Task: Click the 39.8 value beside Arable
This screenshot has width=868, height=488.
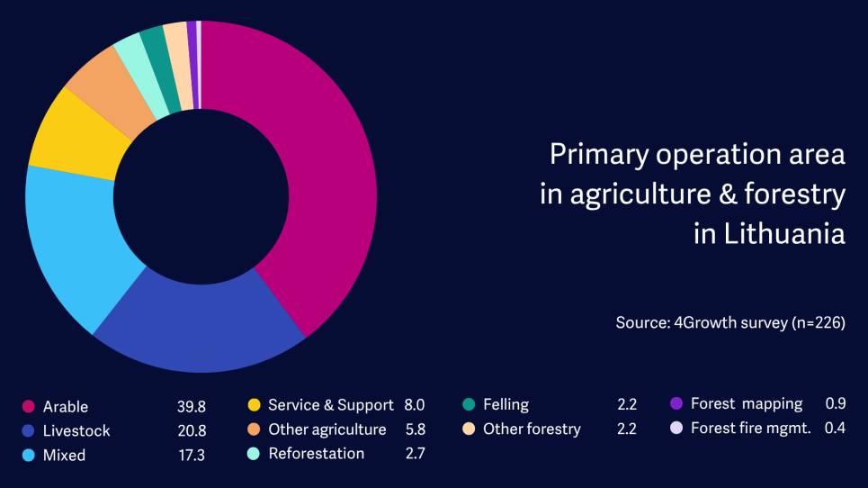Action: click(x=191, y=407)
